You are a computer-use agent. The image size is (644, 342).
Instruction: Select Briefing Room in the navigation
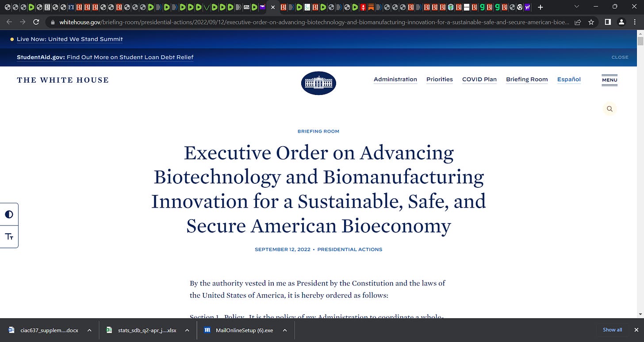coord(527,80)
